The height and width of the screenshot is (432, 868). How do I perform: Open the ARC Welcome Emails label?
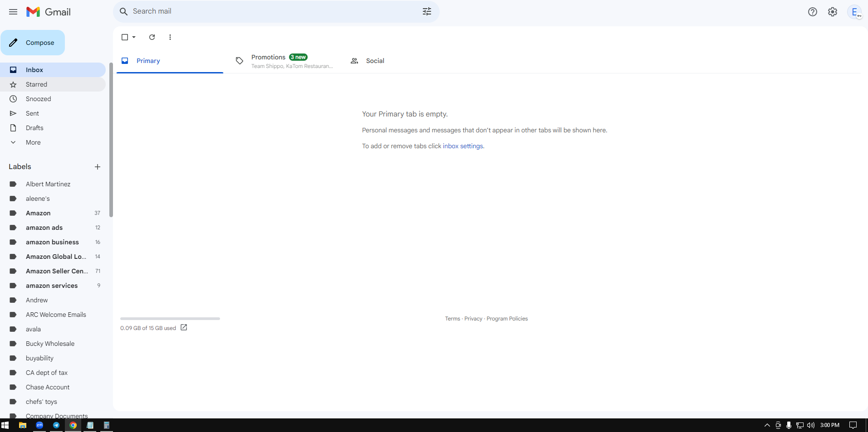53,315
